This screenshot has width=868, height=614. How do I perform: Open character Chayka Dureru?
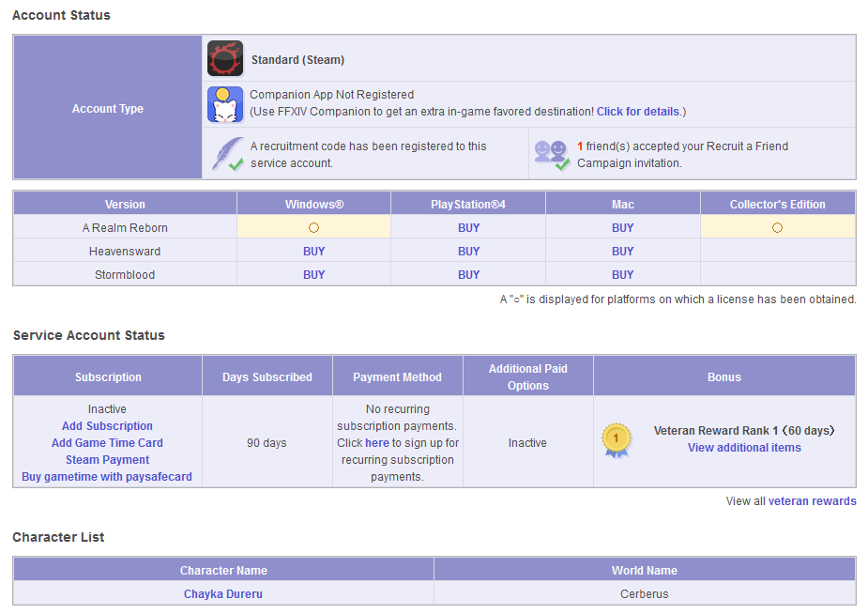[x=223, y=594]
